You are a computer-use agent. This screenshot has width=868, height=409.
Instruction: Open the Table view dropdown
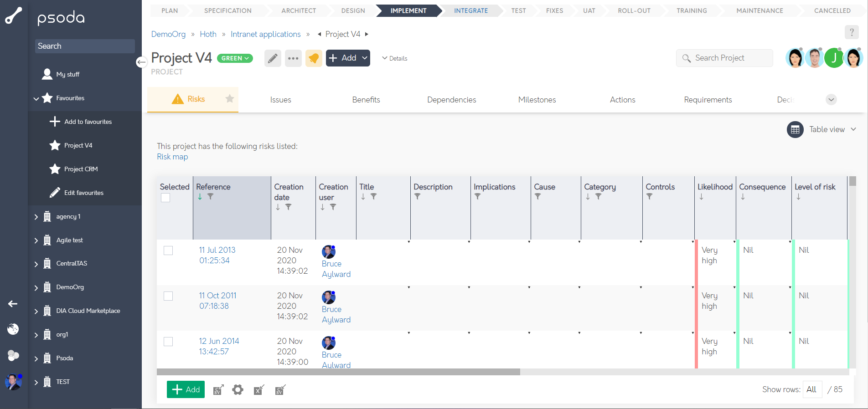[x=821, y=129]
